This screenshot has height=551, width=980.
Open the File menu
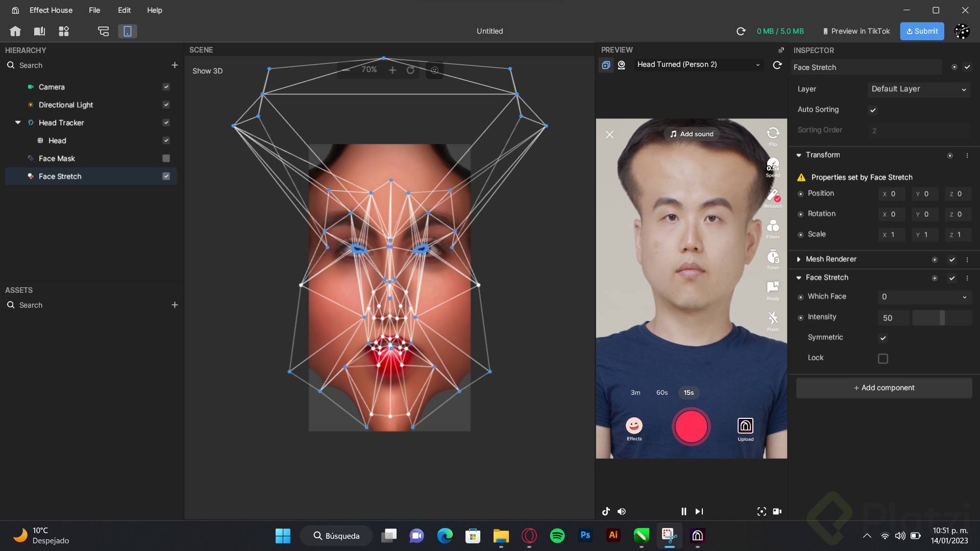tap(94, 10)
